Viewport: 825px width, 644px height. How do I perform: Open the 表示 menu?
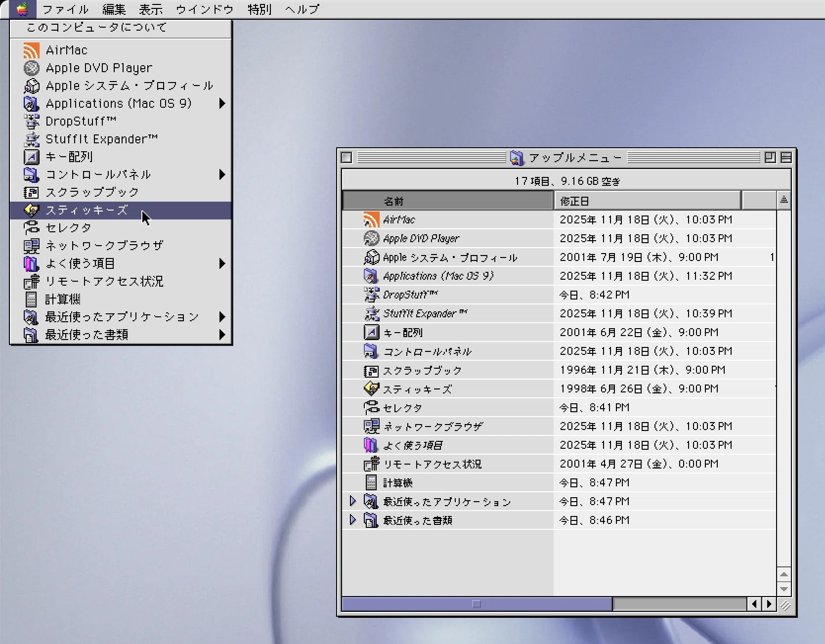point(150,9)
